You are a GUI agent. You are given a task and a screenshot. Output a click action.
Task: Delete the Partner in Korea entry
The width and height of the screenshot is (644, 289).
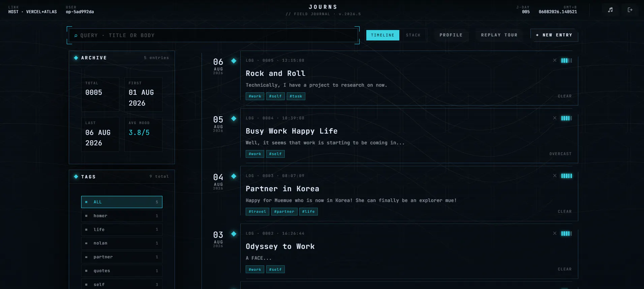click(x=555, y=176)
